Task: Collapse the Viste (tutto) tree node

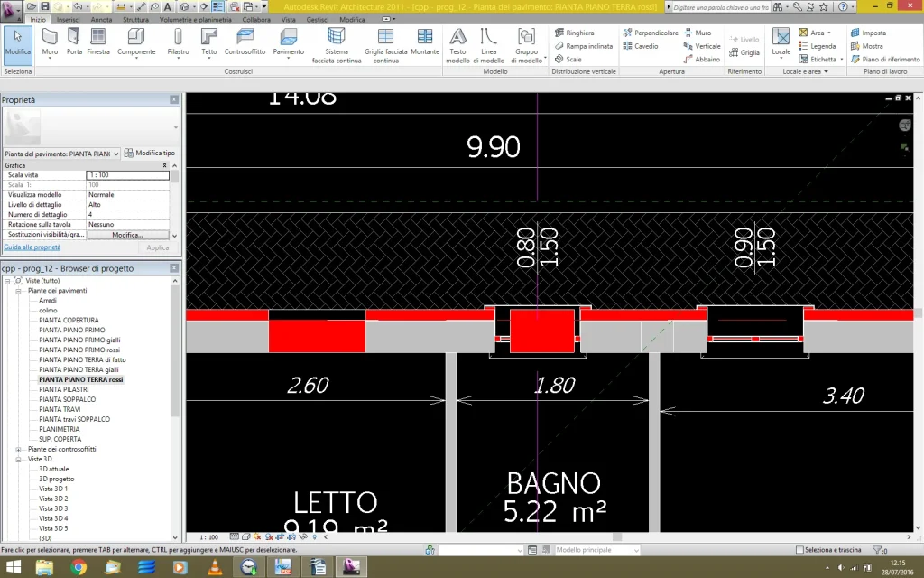Action: point(8,281)
